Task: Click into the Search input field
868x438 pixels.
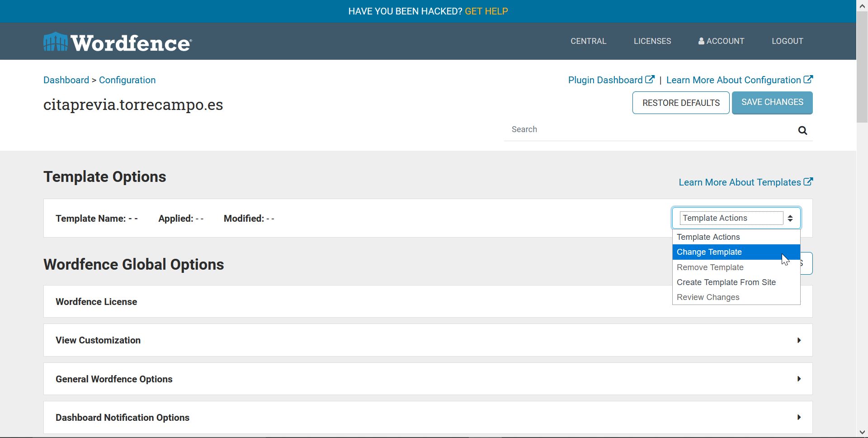Action: (x=651, y=130)
